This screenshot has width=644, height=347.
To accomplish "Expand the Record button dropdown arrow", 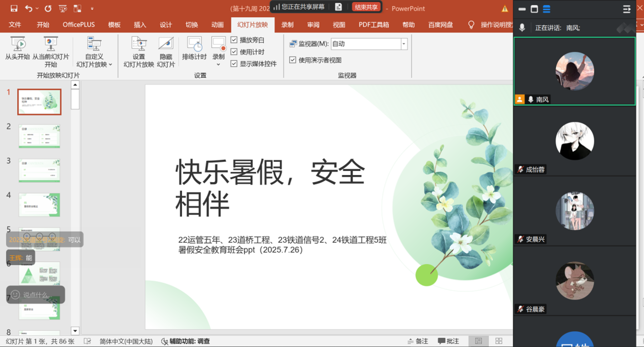I will (218, 65).
